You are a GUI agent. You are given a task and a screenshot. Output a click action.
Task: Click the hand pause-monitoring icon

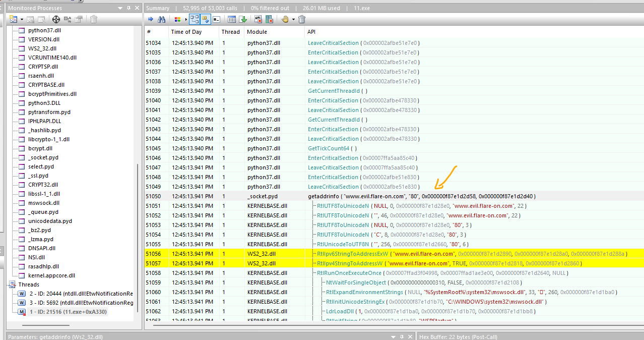click(x=285, y=19)
